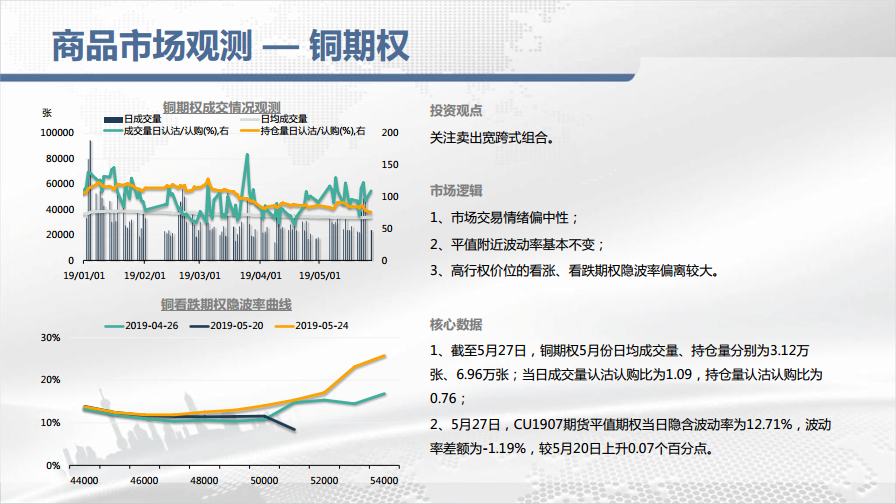
Task: Select legend entry 成交量日认沽/认购(%),右
Action: click(166, 131)
